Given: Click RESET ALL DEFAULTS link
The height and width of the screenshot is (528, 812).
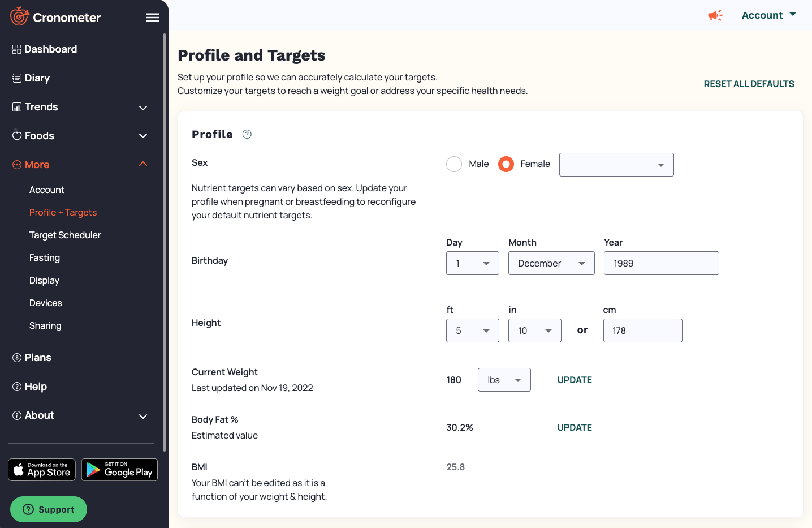Looking at the screenshot, I should click(749, 84).
